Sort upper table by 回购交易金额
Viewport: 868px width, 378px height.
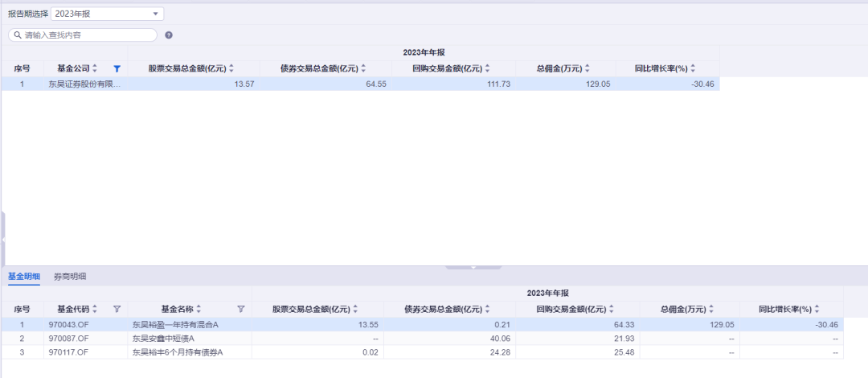click(x=488, y=68)
